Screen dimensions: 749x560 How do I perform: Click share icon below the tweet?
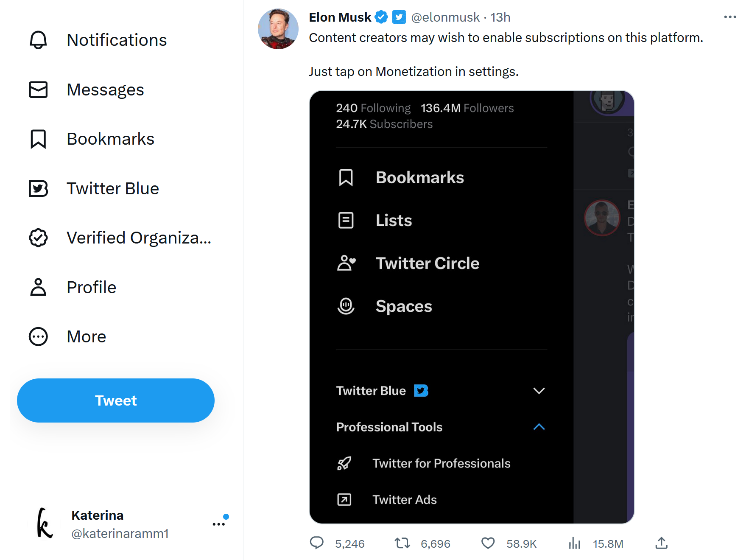pyautogui.click(x=661, y=543)
